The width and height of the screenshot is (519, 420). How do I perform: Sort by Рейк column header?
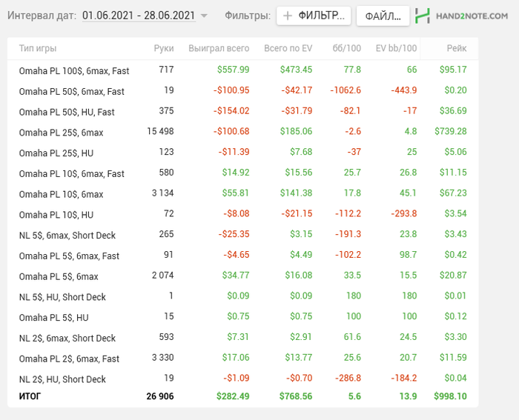click(x=457, y=48)
